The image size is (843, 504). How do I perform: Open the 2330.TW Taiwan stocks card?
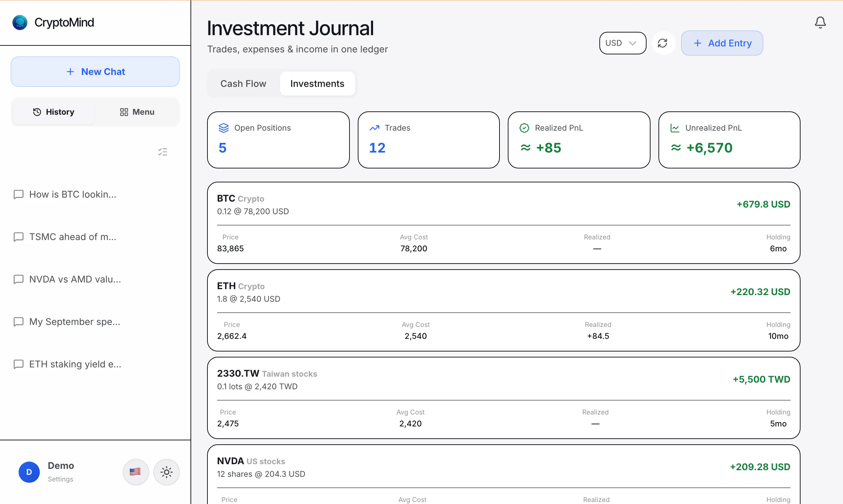(x=503, y=398)
